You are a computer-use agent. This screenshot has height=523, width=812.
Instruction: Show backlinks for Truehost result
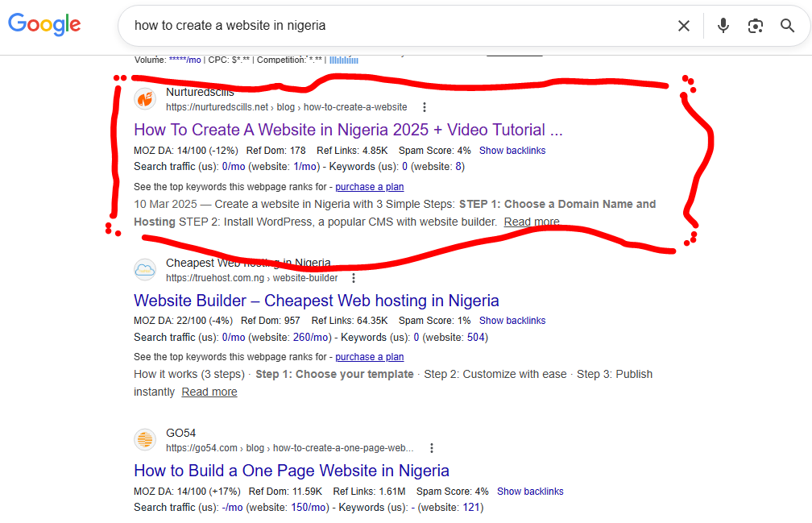click(512, 321)
